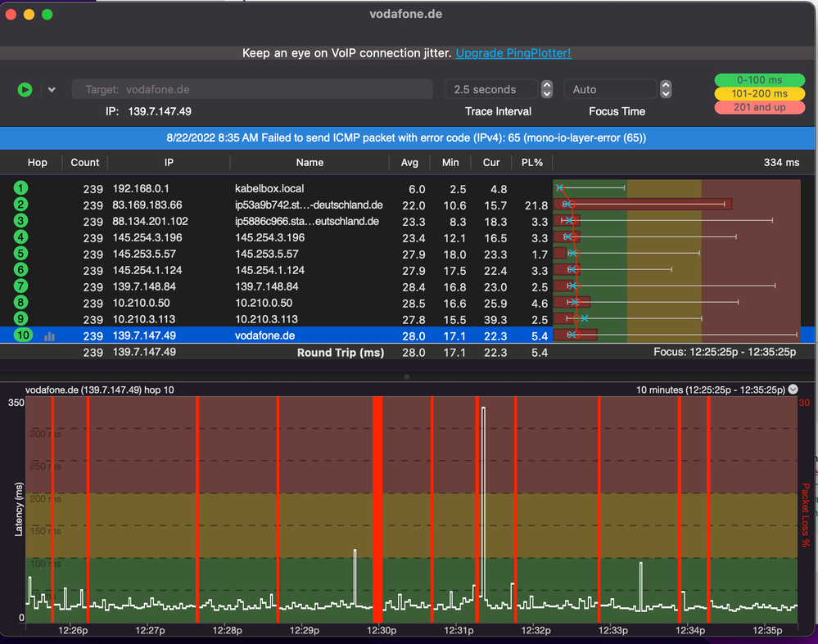Open the 2.5 seconds trace interval combo box
Image resolution: width=818 pixels, height=644 pixels.
coord(491,89)
